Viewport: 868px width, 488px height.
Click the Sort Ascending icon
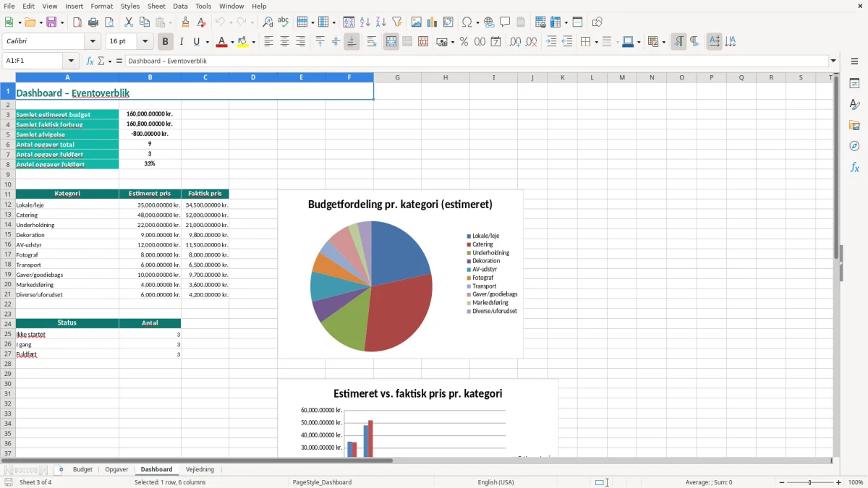click(x=365, y=22)
